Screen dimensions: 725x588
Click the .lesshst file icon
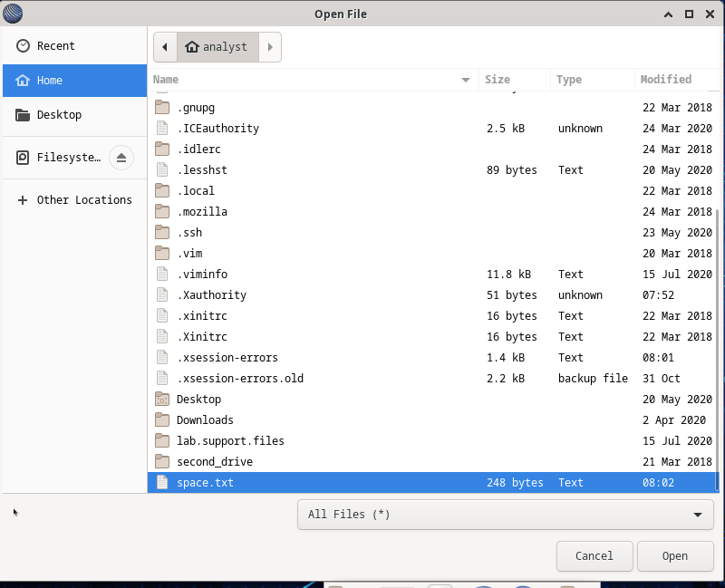(x=162, y=169)
